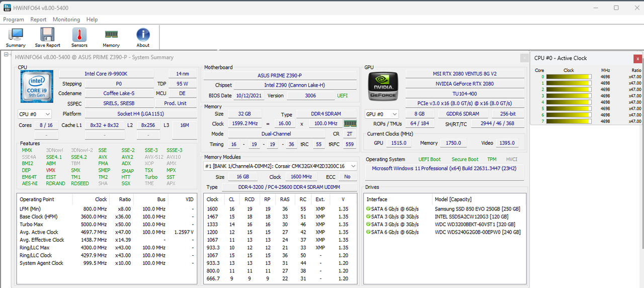Click the Intel Core i9-9900K name field
Image resolution: width=644 pixels, height=288 pixels.
pyautogui.click(x=106, y=74)
